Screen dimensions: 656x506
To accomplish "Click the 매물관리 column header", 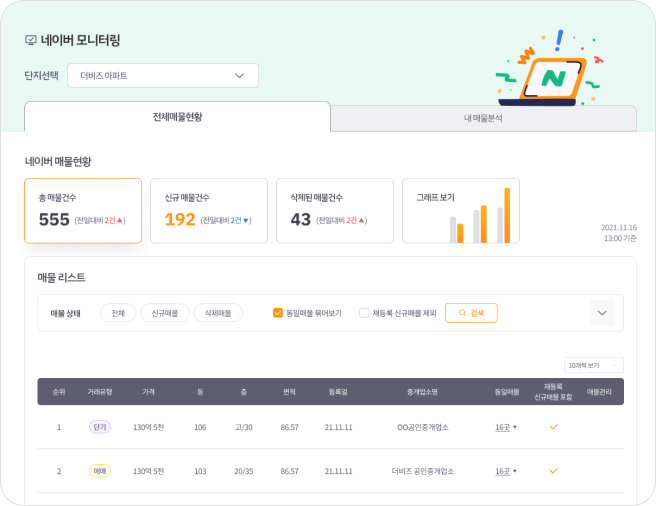I will (599, 392).
